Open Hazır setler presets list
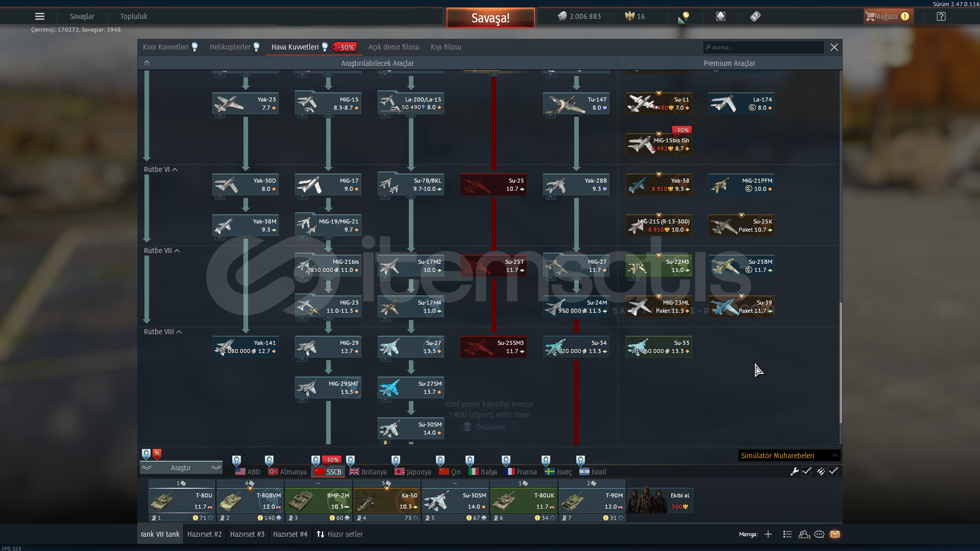 click(x=339, y=534)
